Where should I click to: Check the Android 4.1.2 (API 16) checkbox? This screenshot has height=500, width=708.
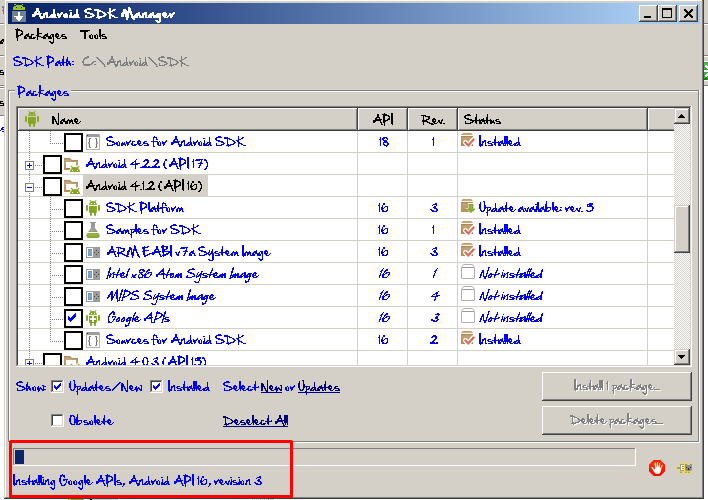tap(52, 186)
